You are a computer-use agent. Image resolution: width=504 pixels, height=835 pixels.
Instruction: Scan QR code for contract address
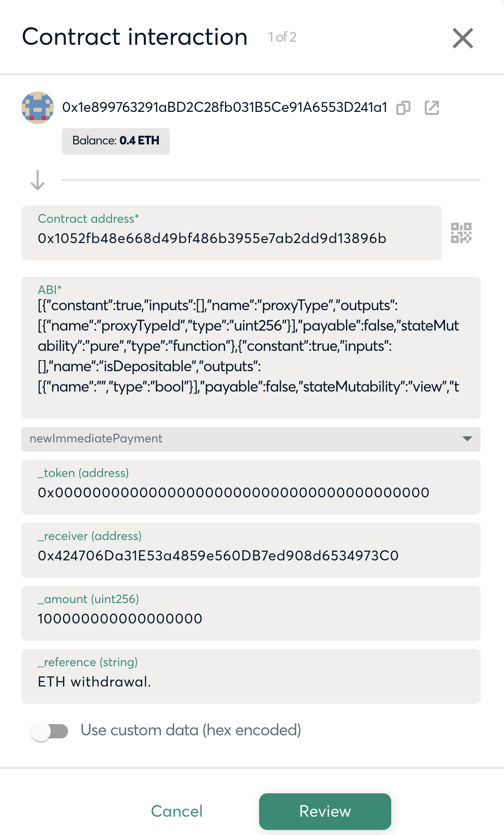pos(461,233)
